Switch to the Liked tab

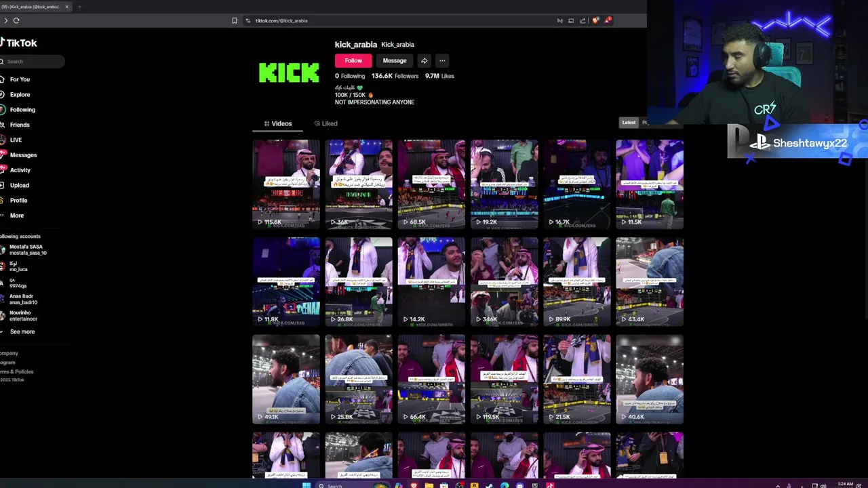325,123
